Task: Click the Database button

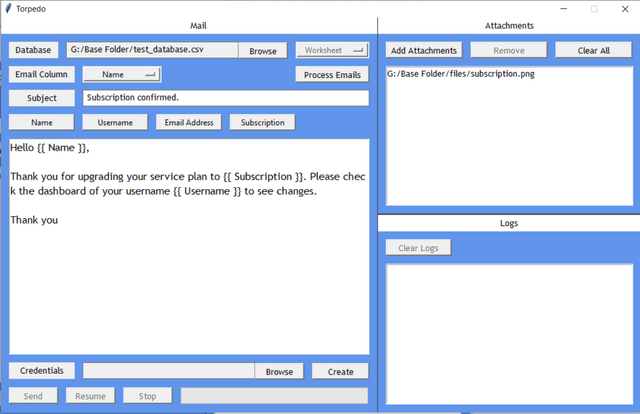Action: pos(33,50)
